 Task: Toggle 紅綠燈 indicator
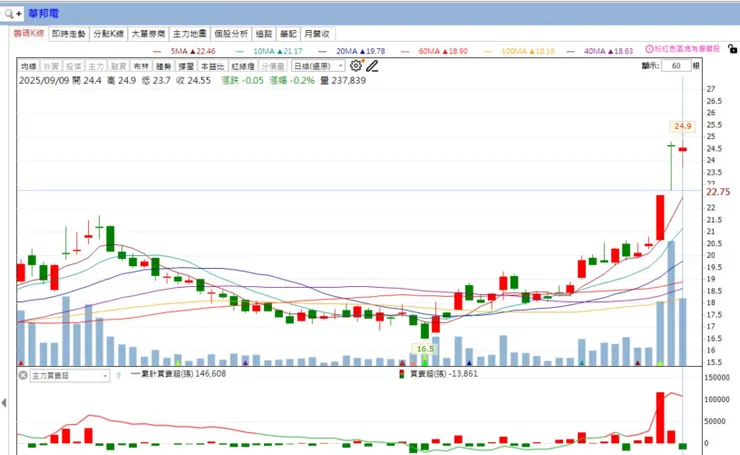tap(243, 66)
